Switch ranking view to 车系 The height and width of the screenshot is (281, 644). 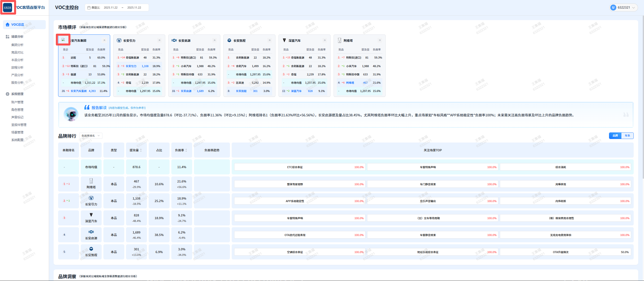point(627,136)
